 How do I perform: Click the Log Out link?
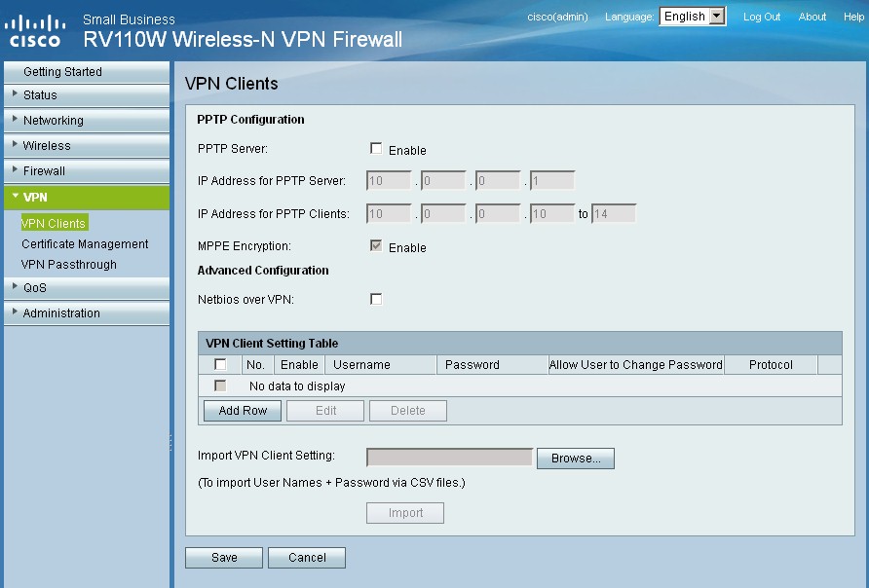coord(762,17)
